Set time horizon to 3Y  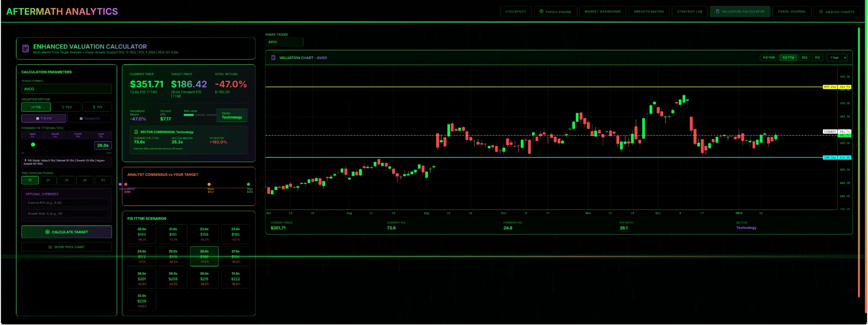[x=66, y=180]
